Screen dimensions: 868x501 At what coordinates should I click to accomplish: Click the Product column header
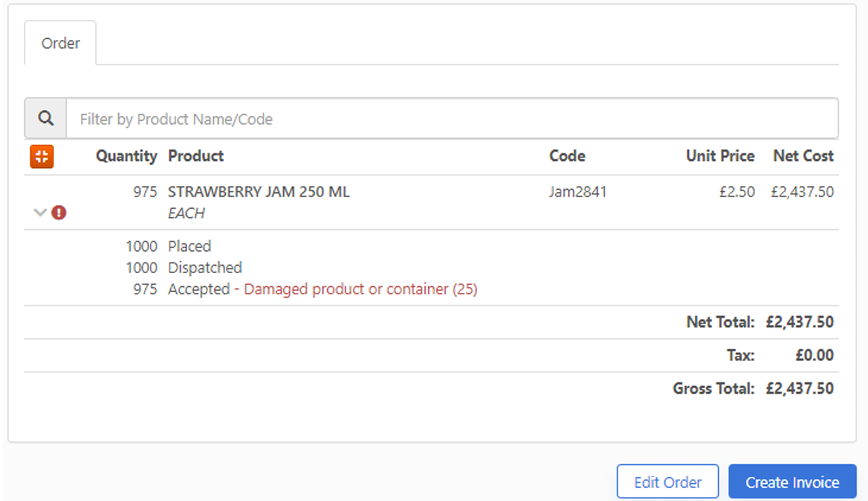tap(196, 156)
